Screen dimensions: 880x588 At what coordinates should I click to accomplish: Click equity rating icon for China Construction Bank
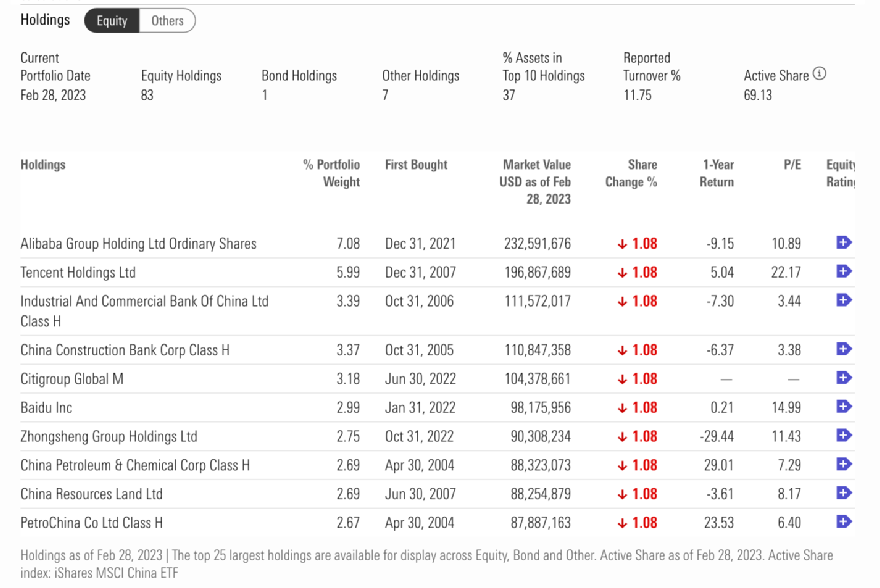[x=843, y=349]
